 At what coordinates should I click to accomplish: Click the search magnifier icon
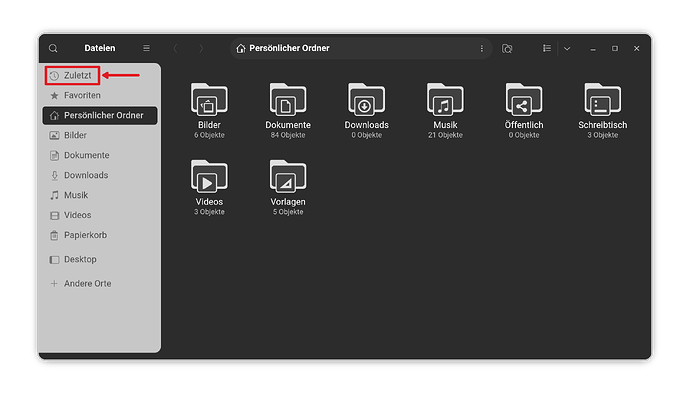(53, 48)
